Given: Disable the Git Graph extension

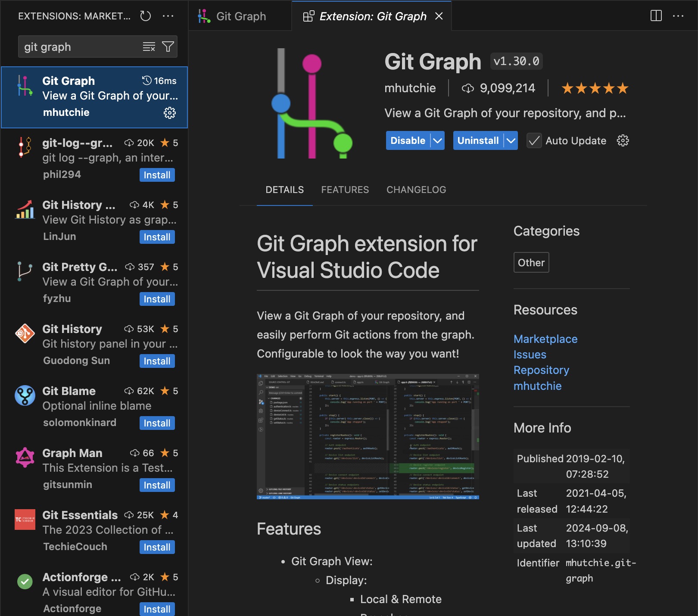Looking at the screenshot, I should [x=408, y=141].
